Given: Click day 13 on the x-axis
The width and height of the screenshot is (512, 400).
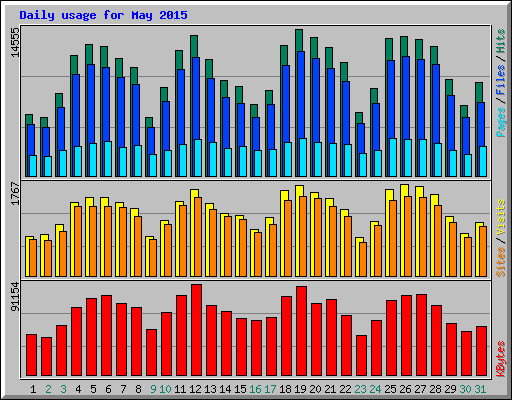Looking at the screenshot, I should (210, 389).
